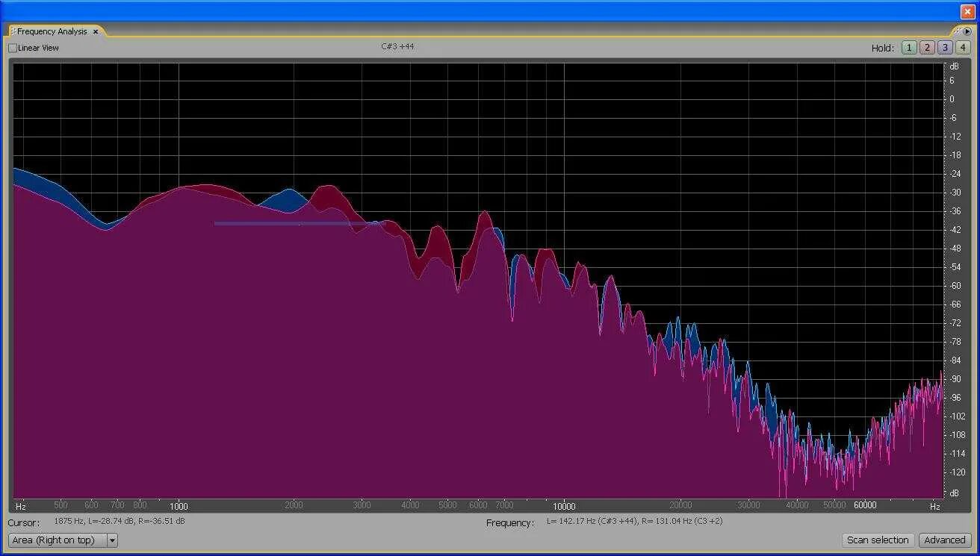
Task: Click the Scan selection button
Action: pyautogui.click(x=878, y=540)
